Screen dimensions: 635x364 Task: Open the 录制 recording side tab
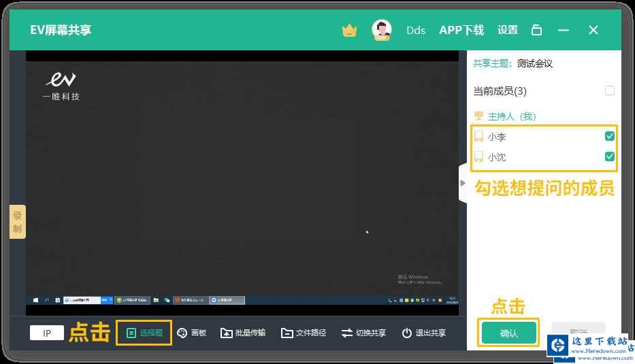[18, 222]
